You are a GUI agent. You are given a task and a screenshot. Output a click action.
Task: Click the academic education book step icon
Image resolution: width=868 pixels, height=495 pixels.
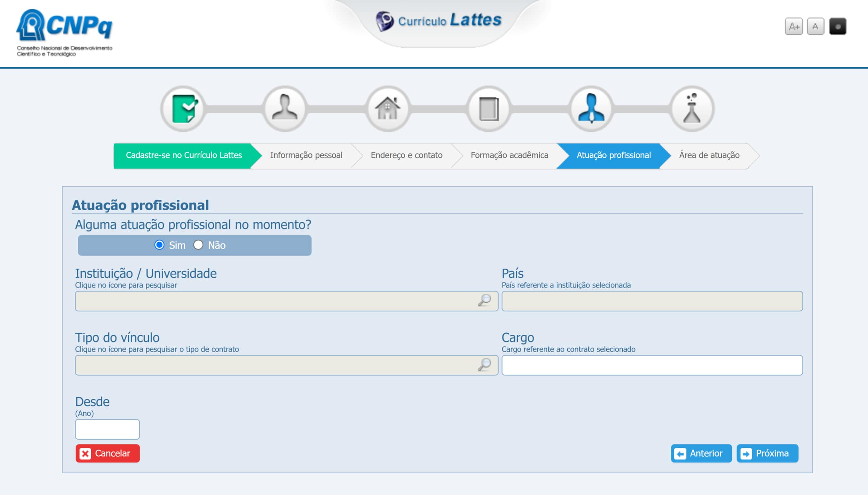489,109
